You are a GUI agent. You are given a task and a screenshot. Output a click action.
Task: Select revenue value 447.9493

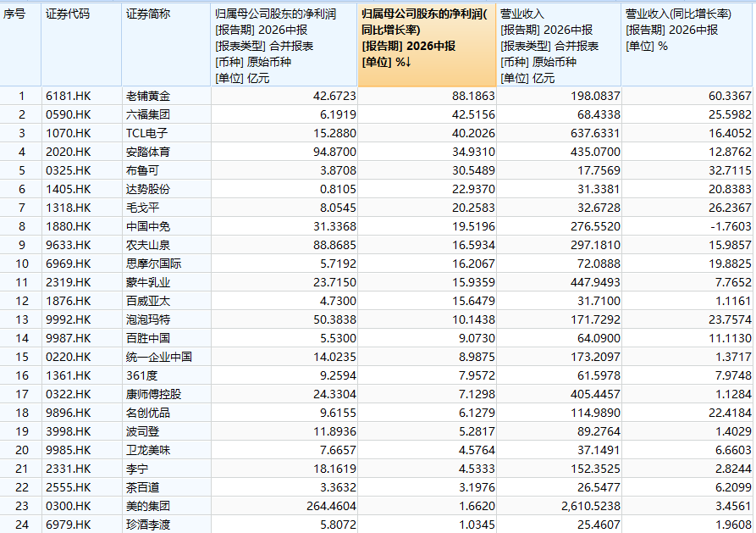pos(595,282)
